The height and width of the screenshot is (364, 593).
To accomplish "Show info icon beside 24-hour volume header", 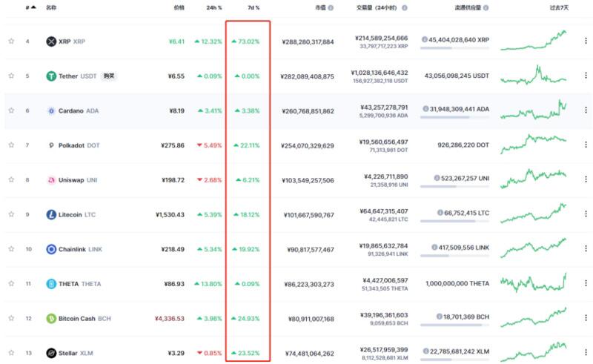I will pyautogui.click(x=405, y=7).
